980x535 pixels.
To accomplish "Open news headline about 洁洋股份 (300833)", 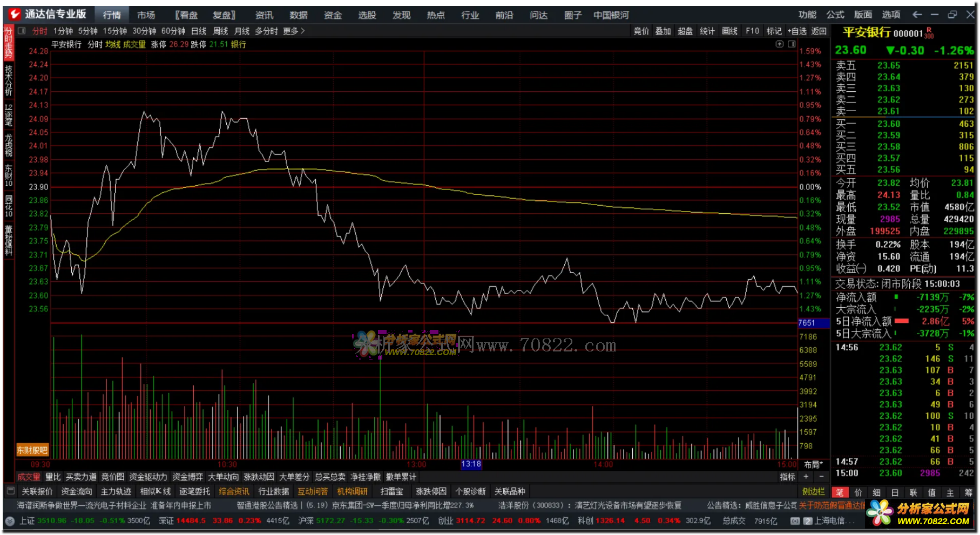I will click(590, 506).
